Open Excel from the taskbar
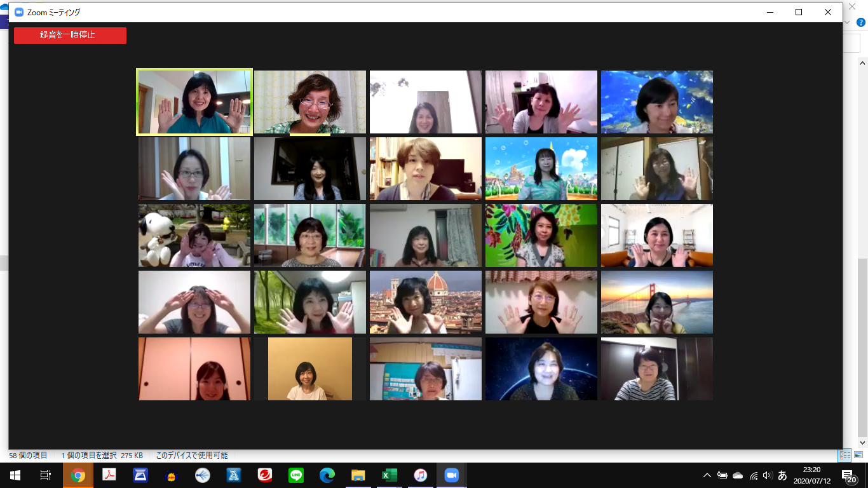Image resolution: width=868 pixels, height=488 pixels. pos(390,475)
